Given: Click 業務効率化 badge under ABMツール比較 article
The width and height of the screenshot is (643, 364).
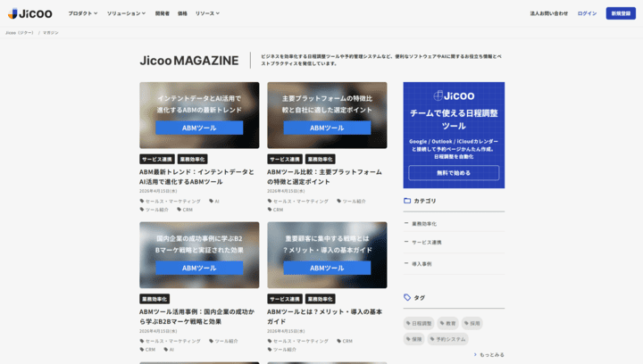Looking at the screenshot, I should coord(321,160).
